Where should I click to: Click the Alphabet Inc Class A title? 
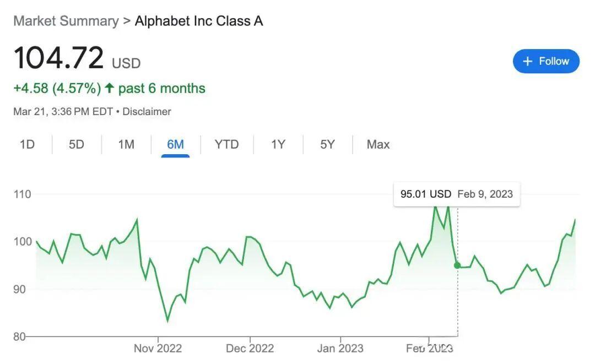pyautogui.click(x=199, y=21)
